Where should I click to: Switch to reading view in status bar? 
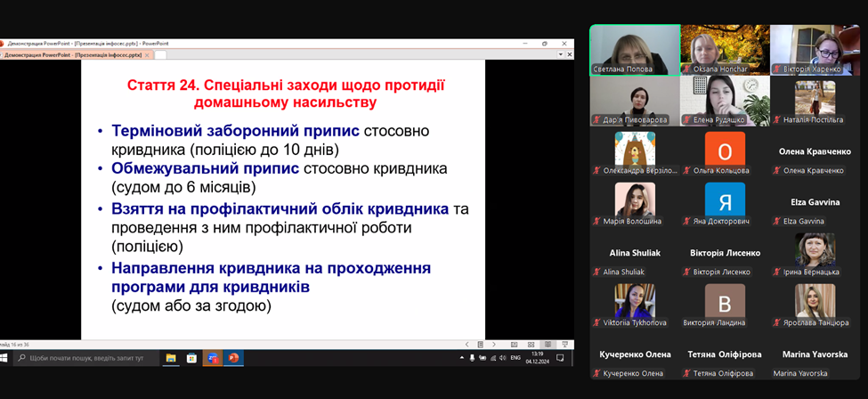[x=548, y=345]
